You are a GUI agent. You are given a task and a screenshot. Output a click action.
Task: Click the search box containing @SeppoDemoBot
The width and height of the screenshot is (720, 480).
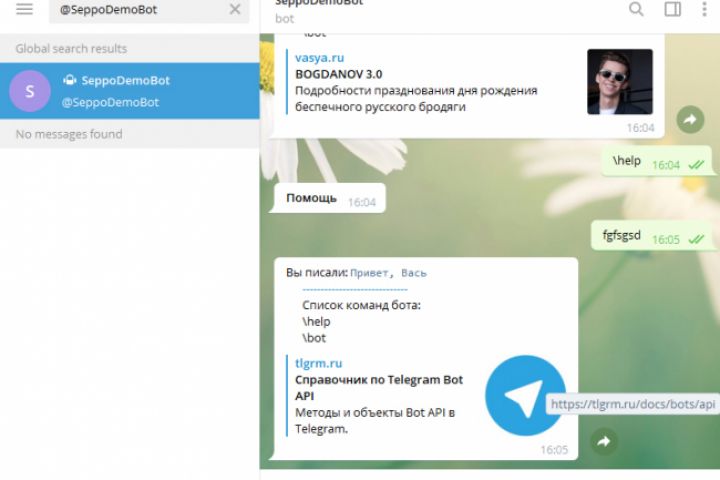coord(149,10)
